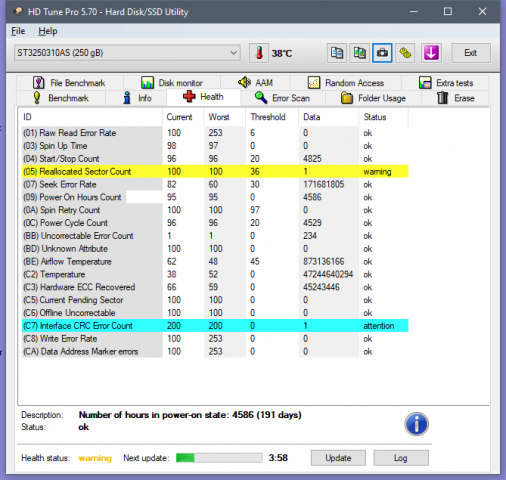
Task: Switch to the Erase tab
Action: tap(455, 98)
